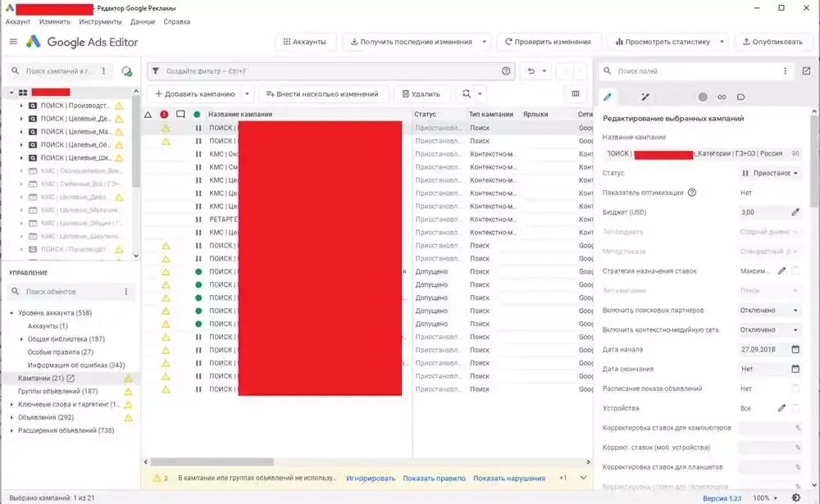Edit Стратегия назначения ставок with pencil icon
The image size is (820, 504).
pyautogui.click(x=781, y=270)
